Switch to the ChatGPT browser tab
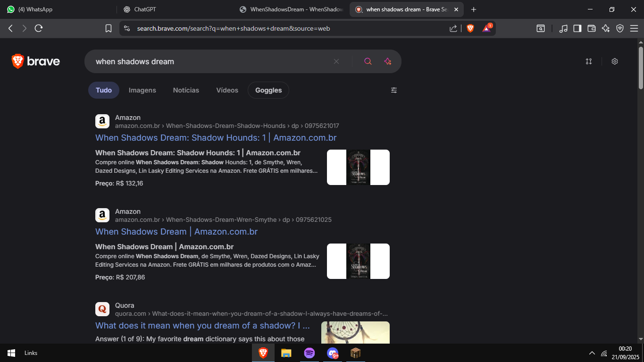Image resolution: width=644 pixels, height=362 pixels. (x=175, y=9)
